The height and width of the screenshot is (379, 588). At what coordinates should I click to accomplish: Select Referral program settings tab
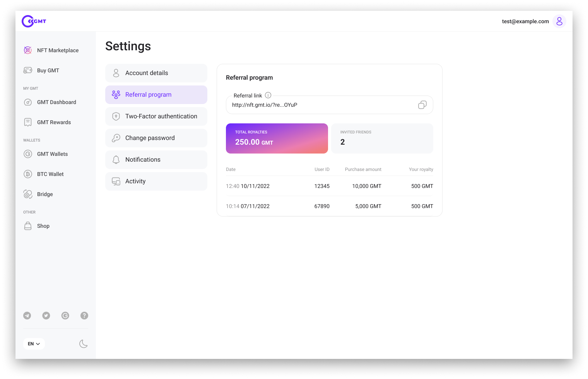coord(156,95)
